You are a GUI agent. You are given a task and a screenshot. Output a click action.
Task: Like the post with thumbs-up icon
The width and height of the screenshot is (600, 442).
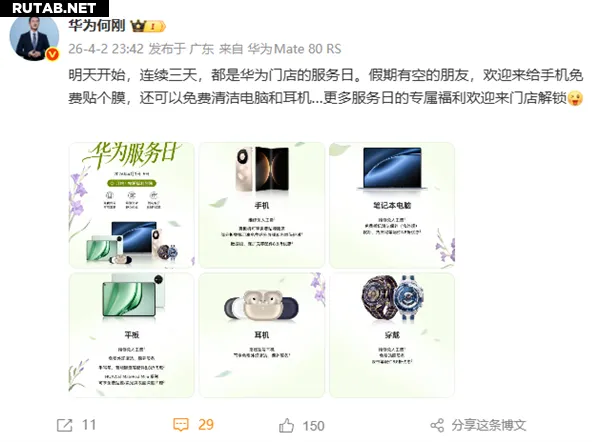point(286,425)
